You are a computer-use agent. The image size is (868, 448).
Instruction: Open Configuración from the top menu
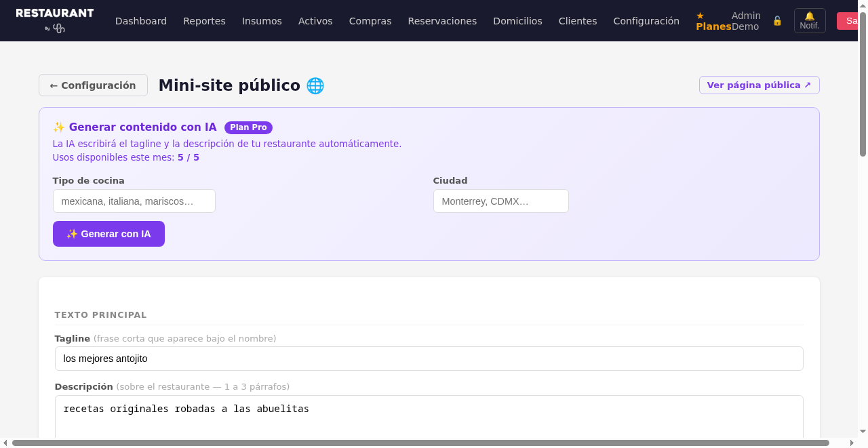coord(646,21)
